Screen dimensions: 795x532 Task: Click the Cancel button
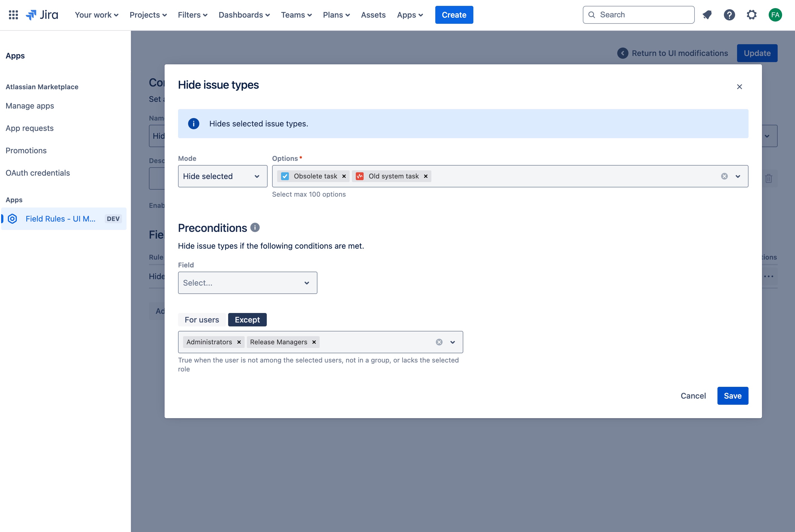[x=693, y=396]
